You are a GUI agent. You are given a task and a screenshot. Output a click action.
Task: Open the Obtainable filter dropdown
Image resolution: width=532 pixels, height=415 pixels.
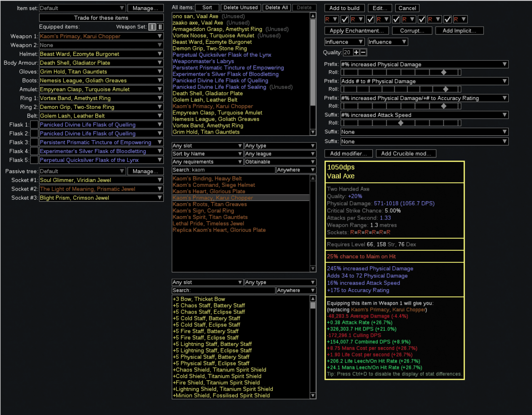pos(280,162)
